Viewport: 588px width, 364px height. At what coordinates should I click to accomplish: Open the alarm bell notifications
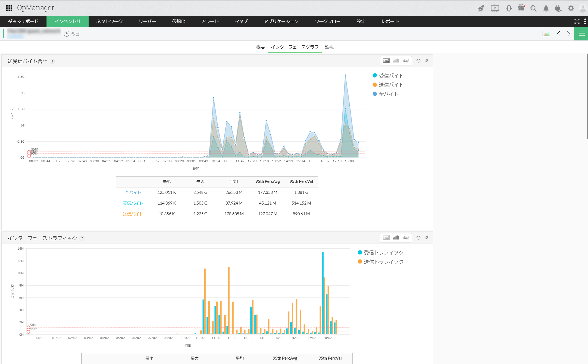(x=546, y=9)
